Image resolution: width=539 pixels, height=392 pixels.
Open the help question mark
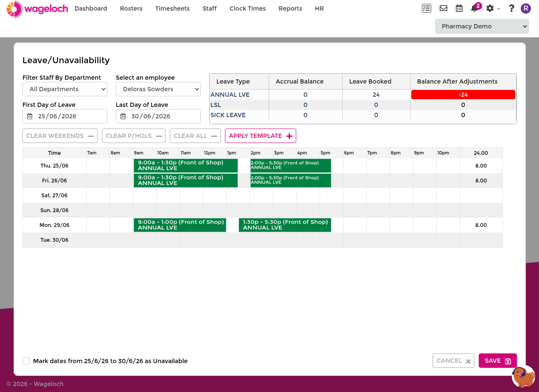[x=511, y=8]
